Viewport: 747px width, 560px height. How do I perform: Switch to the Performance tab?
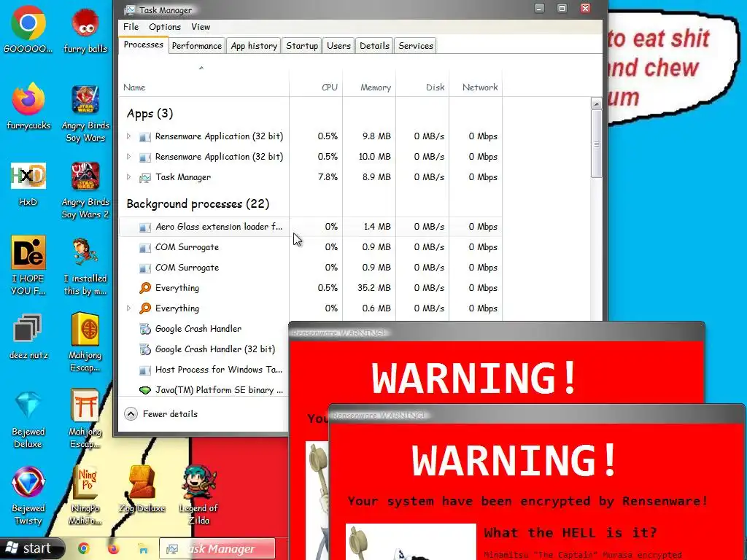pos(197,46)
